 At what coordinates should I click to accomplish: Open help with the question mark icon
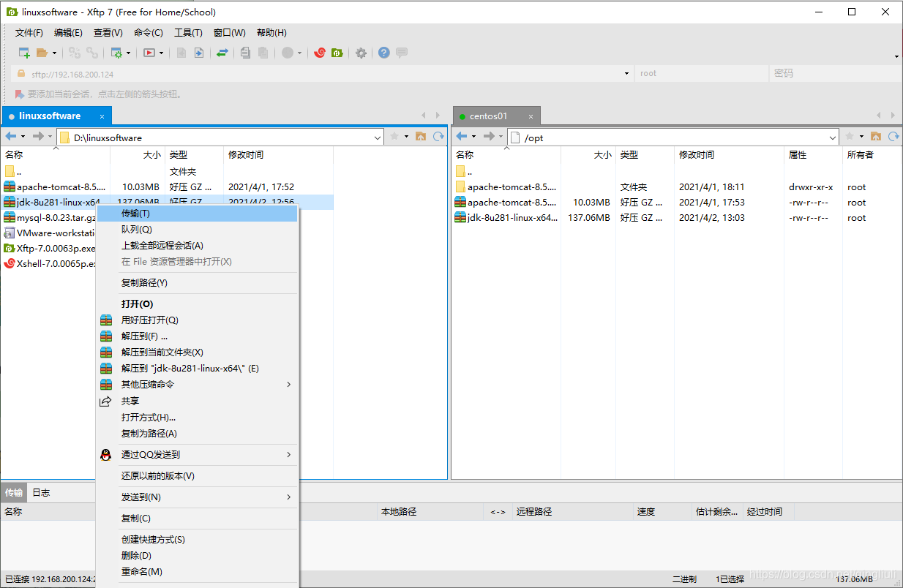(383, 53)
